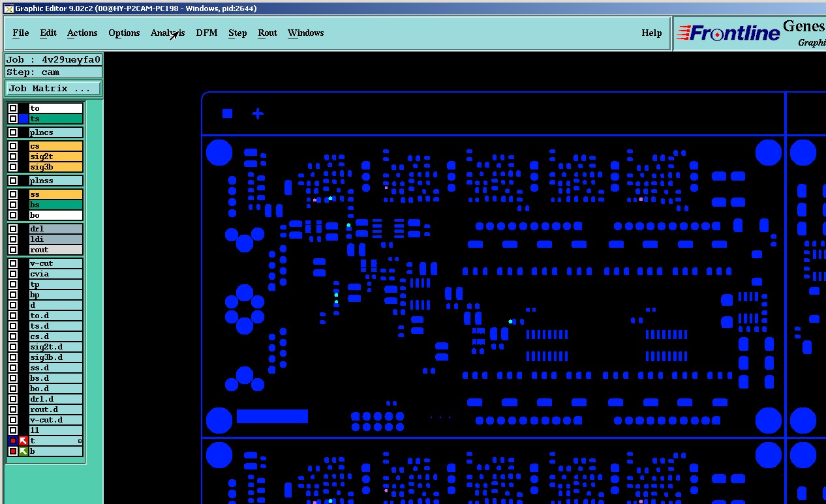Toggle the red-marked checkbox of layer b
Viewport: 826px width, 504px height.
(13, 451)
